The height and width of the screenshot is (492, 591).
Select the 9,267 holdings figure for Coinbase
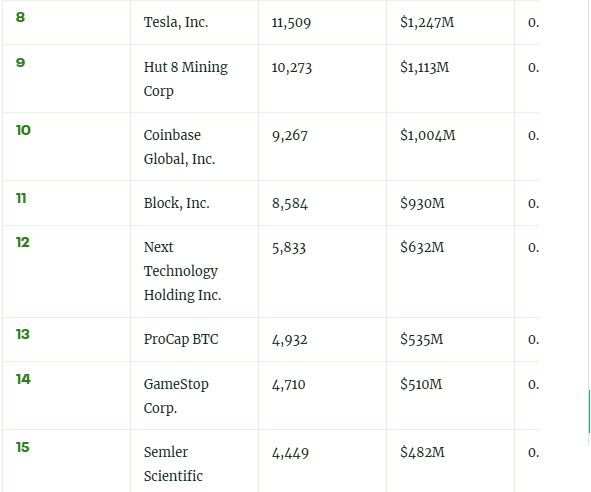click(x=290, y=136)
